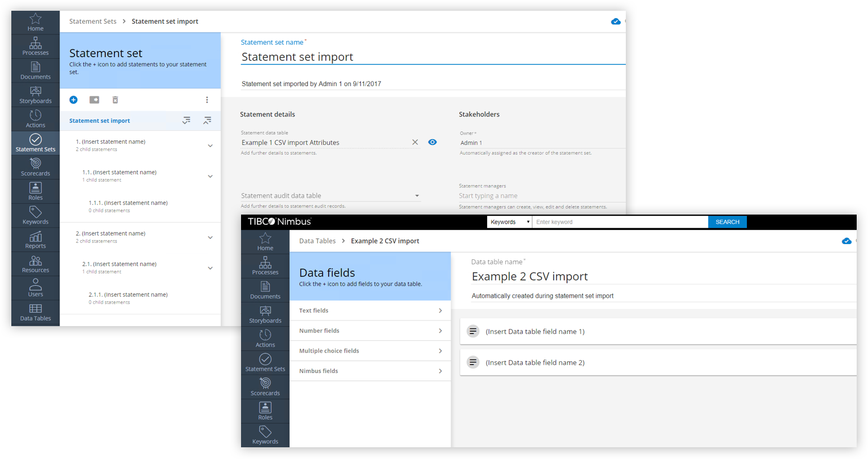Open Home in the back Statement Sets window

pyautogui.click(x=35, y=22)
